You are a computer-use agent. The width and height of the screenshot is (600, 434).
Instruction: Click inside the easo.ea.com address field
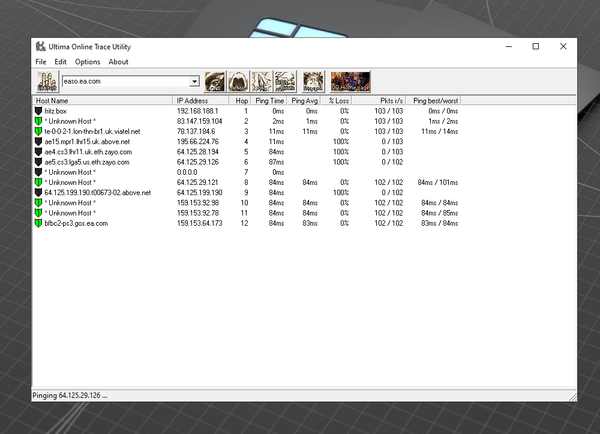(x=126, y=81)
